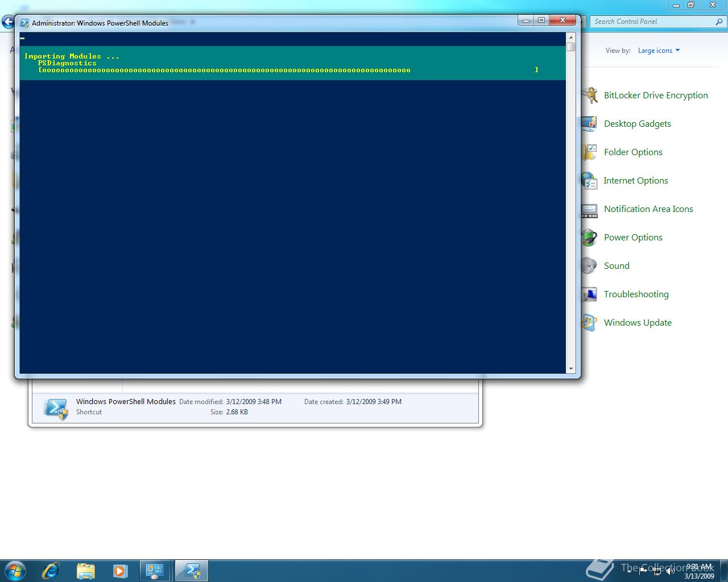This screenshot has height=582, width=728.
Task: Click the Desktop Gadgets link
Action: (638, 124)
